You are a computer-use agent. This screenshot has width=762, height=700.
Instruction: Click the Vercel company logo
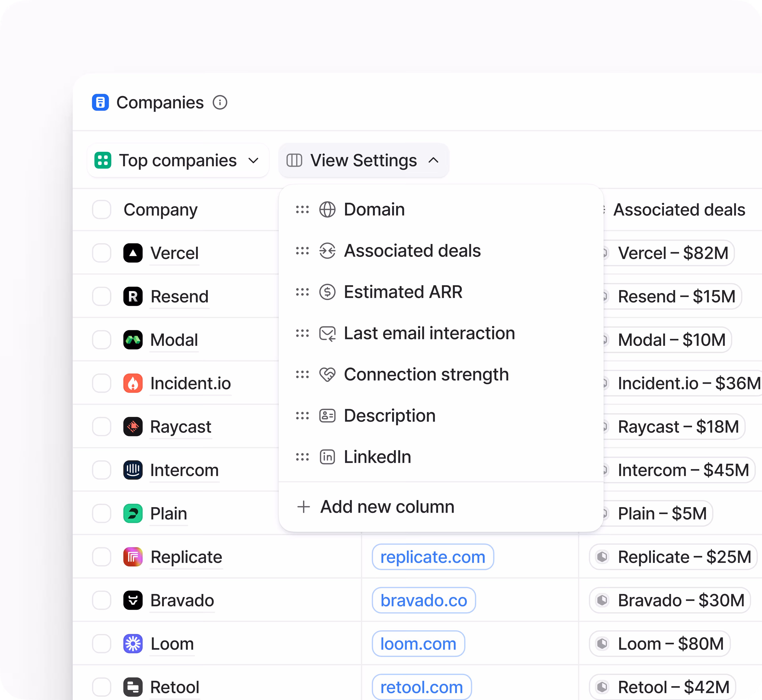pos(133,253)
